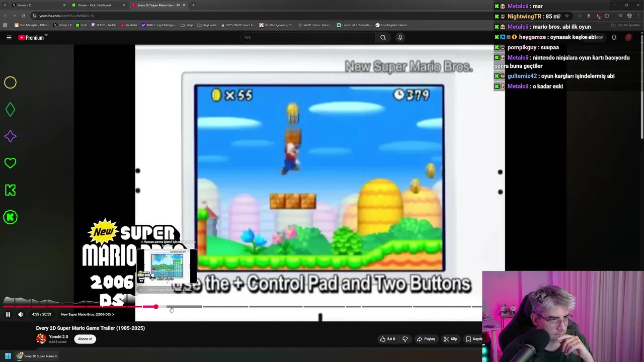The height and width of the screenshot is (362, 644).
Task: Go to YouTube Premium home logo
Action: [32, 37]
